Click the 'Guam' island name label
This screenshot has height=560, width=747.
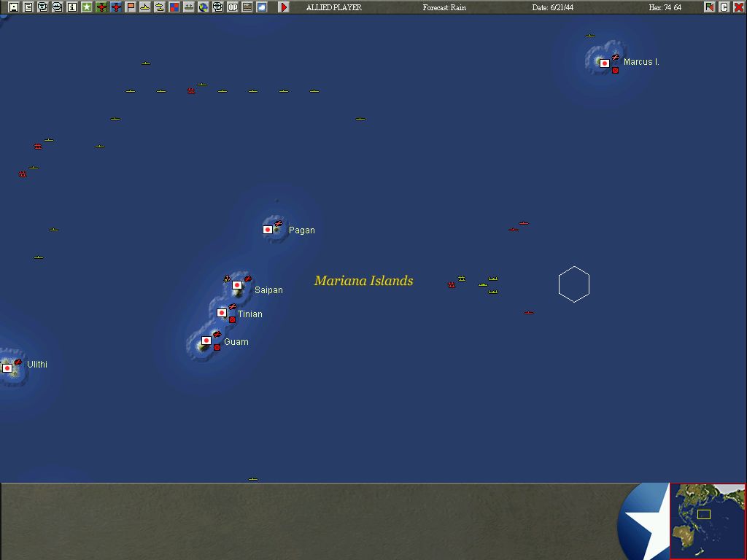[236, 342]
